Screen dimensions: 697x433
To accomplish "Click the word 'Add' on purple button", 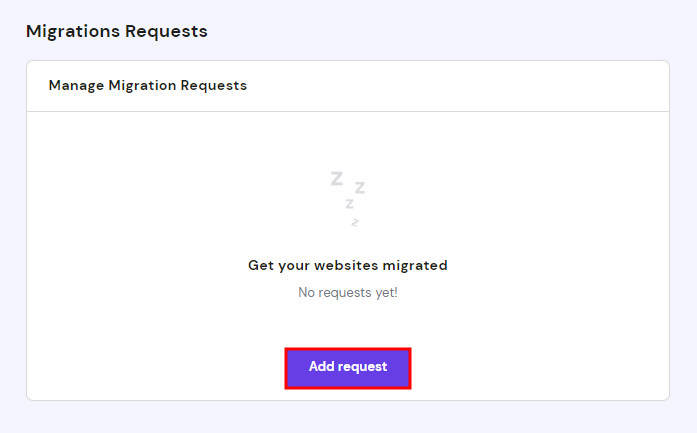I will (321, 367).
